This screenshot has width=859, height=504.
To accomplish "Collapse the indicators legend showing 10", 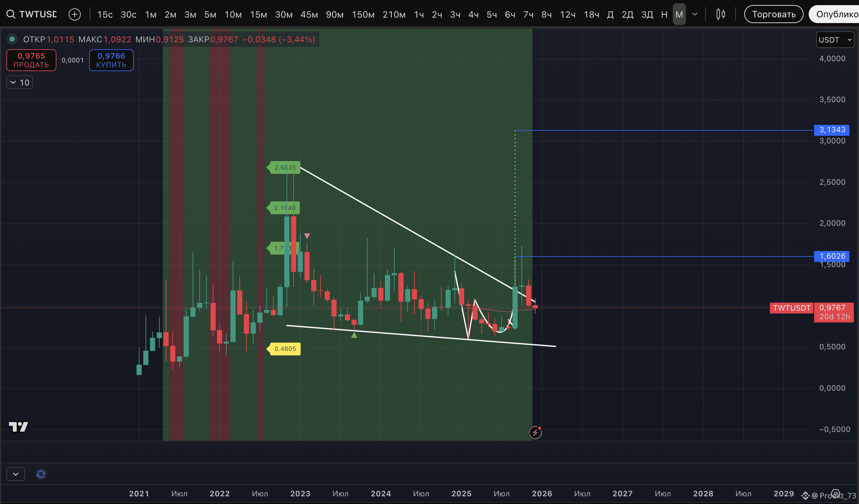I will coord(20,82).
